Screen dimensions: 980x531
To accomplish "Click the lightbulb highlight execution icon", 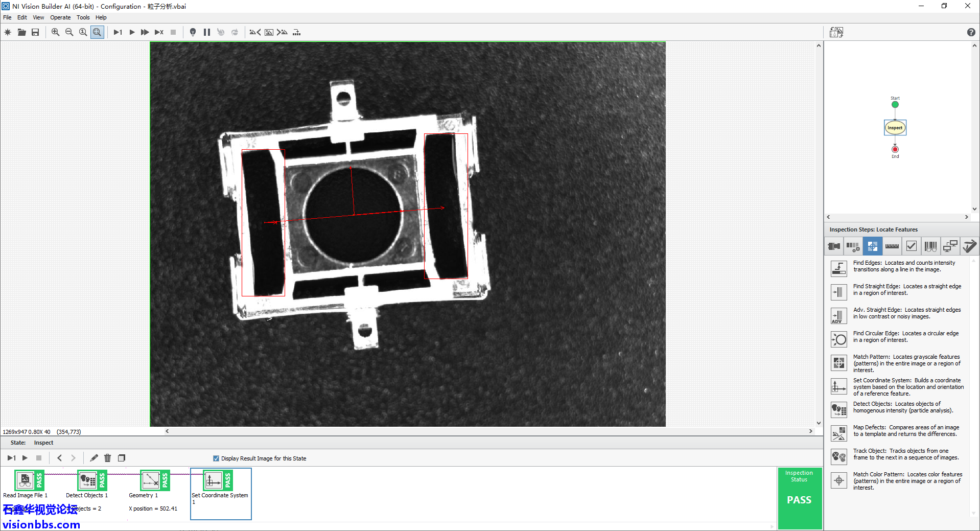I will [x=193, y=32].
